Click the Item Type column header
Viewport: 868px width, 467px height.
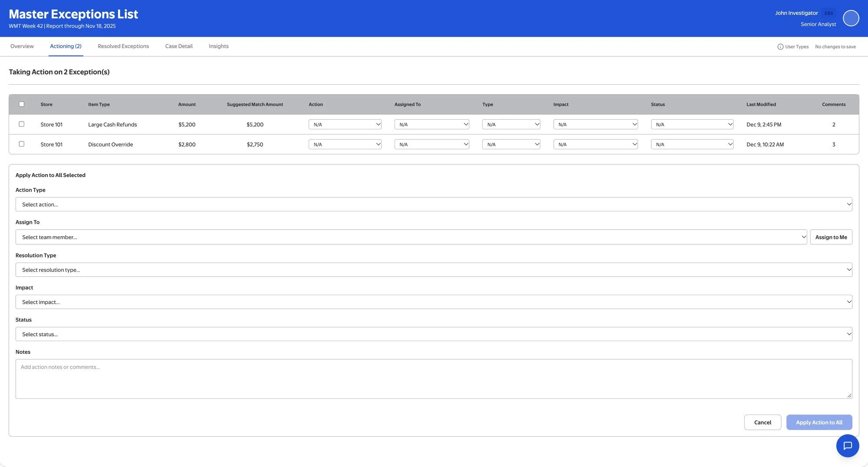pos(99,105)
